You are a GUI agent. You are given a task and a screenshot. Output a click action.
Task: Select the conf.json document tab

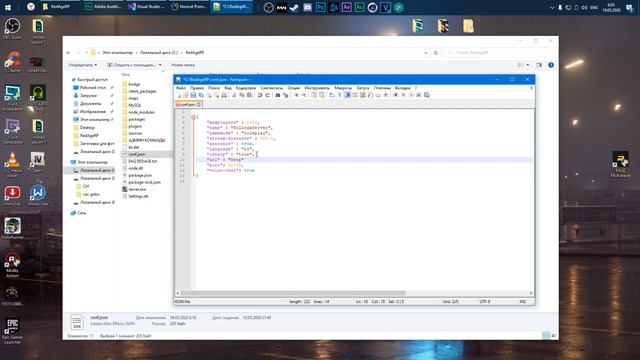pyautogui.click(x=188, y=104)
